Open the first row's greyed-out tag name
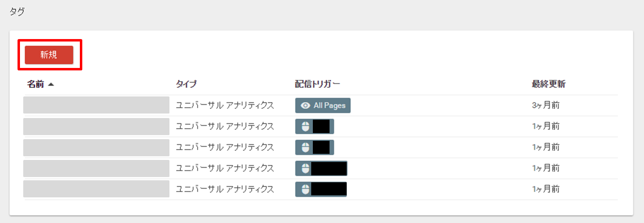Viewport: 644px width, 223px height. pyautogui.click(x=96, y=105)
